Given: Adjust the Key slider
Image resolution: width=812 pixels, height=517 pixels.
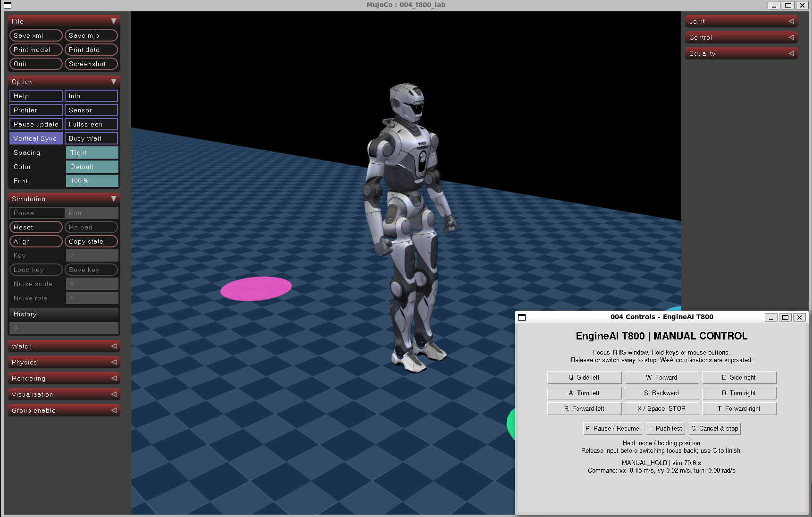Looking at the screenshot, I should click(92, 255).
